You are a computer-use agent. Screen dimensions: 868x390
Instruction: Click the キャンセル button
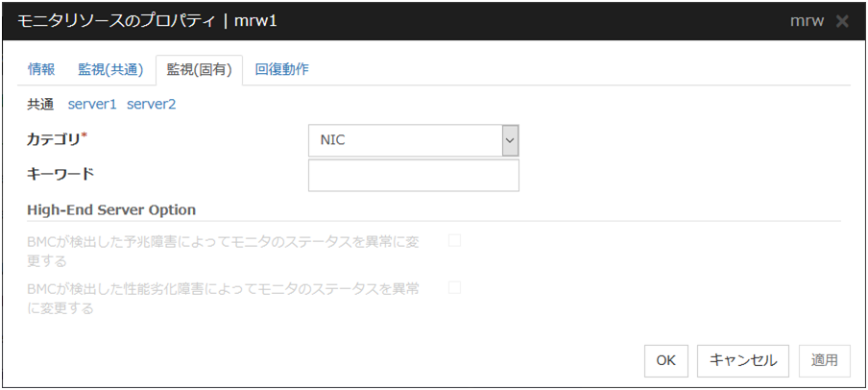click(743, 360)
